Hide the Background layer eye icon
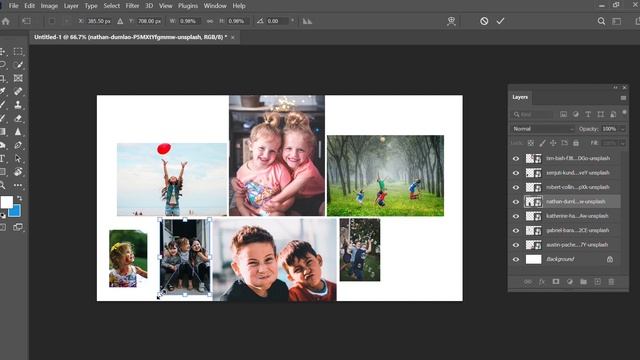Image resolution: width=640 pixels, height=360 pixels. point(516,260)
